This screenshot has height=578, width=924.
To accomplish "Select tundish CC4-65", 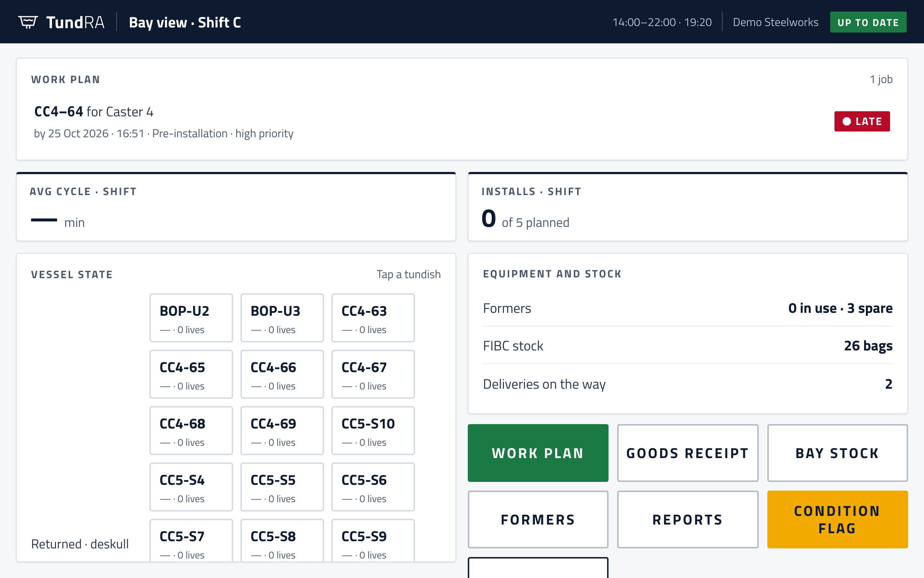I will click(x=191, y=374).
